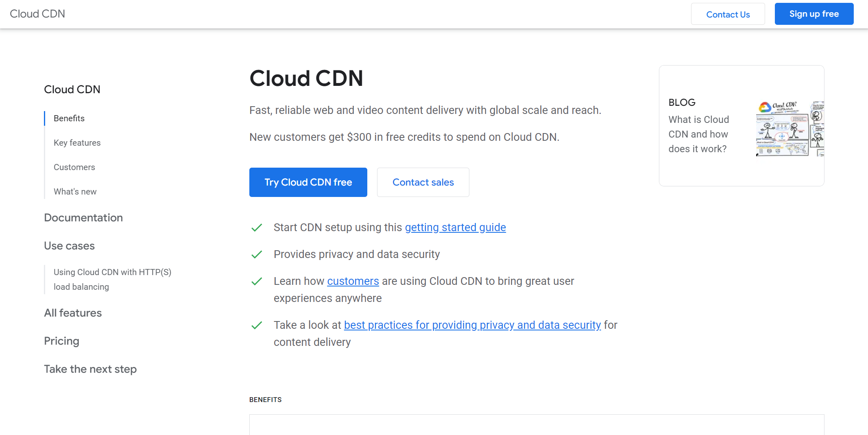The image size is (868, 435).
Task: Go to Documentation section in sidebar
Action: tap(83, 218)
